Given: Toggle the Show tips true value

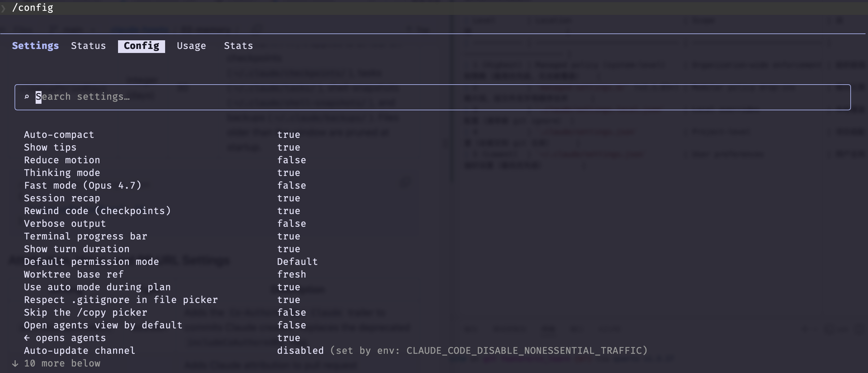Looking at the screenshot, I should point(289,147).
